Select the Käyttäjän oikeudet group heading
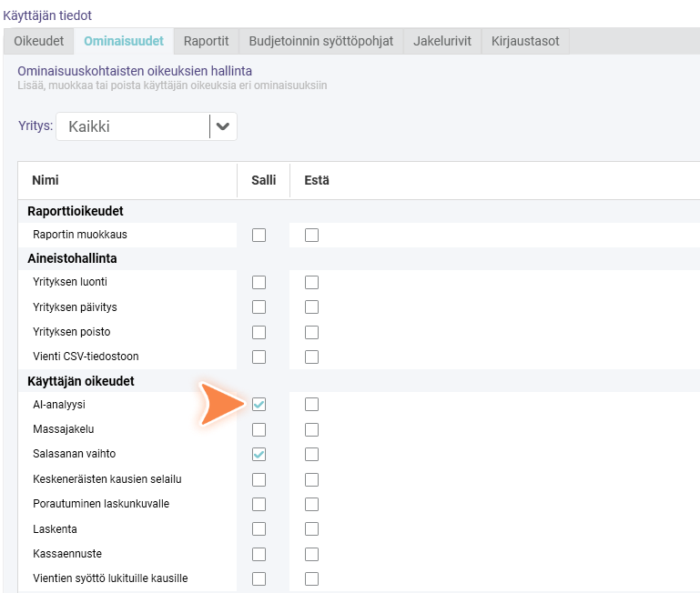Image resolution: width=700 pixels, height=593 pixels. tap(81, 381)
